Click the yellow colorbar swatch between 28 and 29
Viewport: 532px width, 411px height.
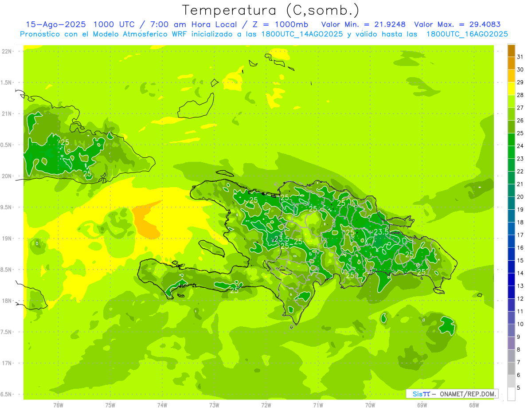[x=511, y=89]
